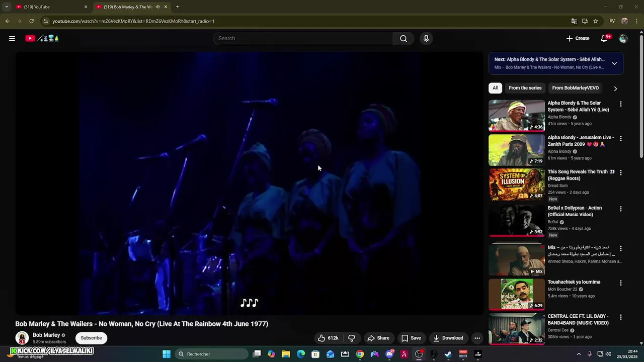Screen dimensions: 644x362
Task: Open Alpha Blondy Jerusalem Live title
Action: click(x=581, y=141)
